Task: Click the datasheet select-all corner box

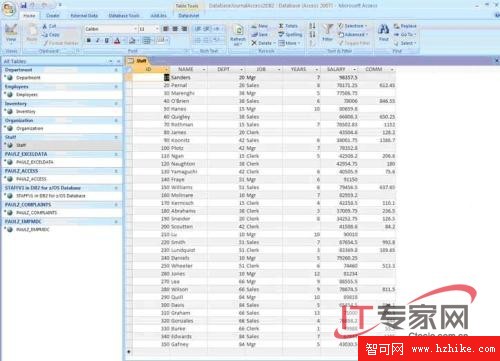Action: [129, 69]
